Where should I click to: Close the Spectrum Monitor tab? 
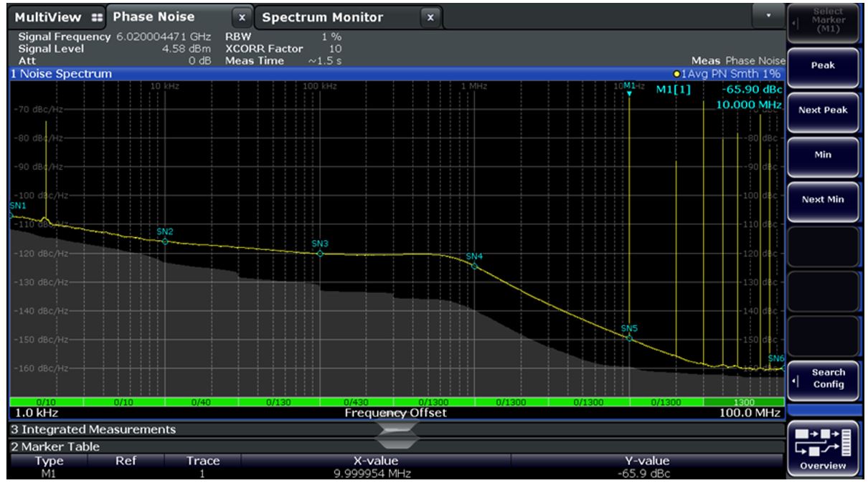pyautogui.click(x=430, y=16)
